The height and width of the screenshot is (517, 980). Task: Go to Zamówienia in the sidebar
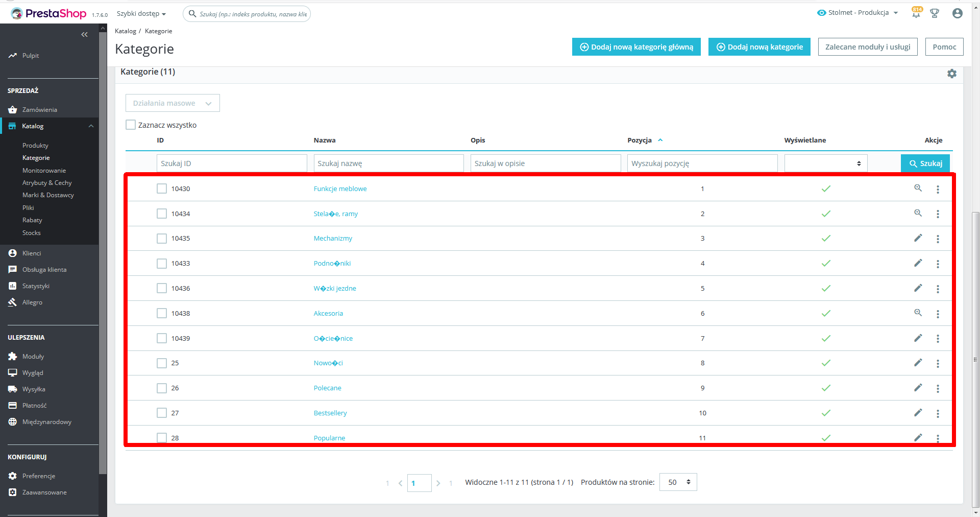[x=40, y=110]
